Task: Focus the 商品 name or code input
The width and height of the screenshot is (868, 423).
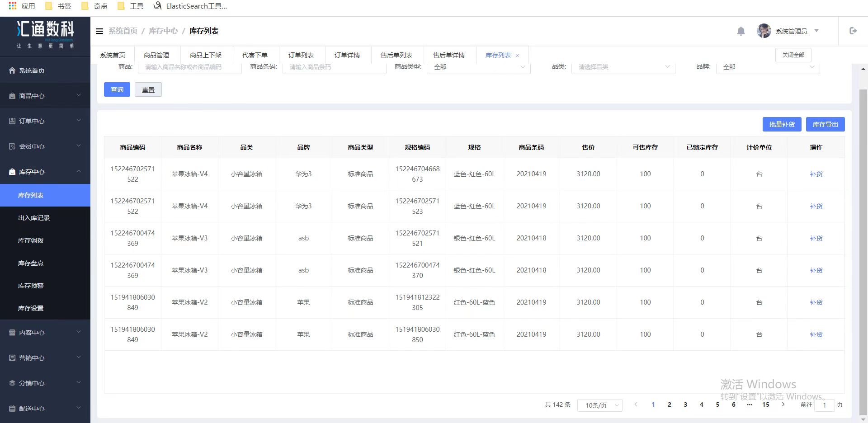Action: pos(190,67)
